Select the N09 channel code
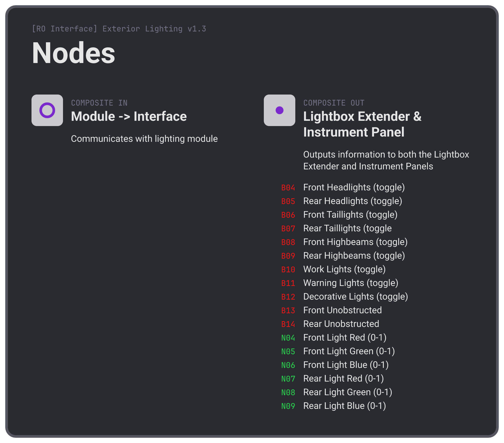504x443 pixels. point(288,406)
